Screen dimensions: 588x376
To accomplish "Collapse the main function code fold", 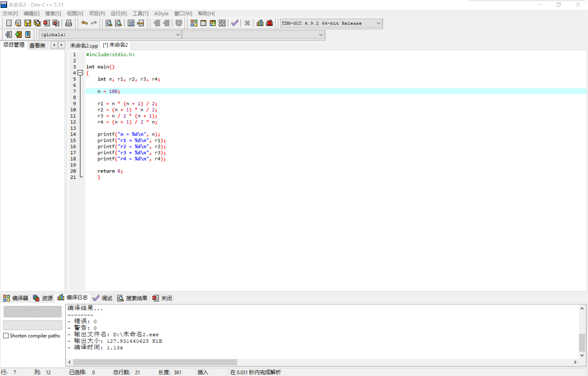I will [x=80, y=73].
